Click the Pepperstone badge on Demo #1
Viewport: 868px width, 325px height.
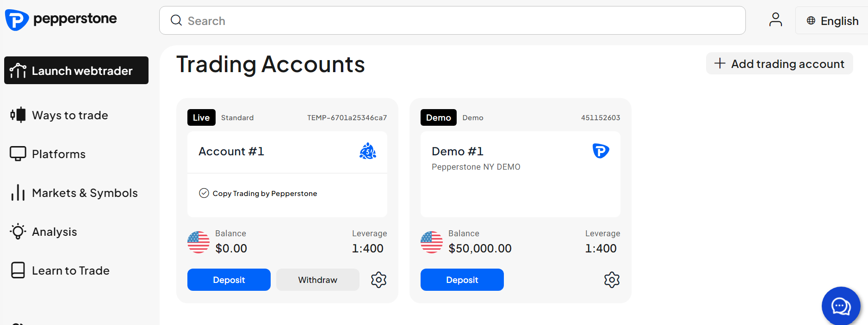click(601, 151)
